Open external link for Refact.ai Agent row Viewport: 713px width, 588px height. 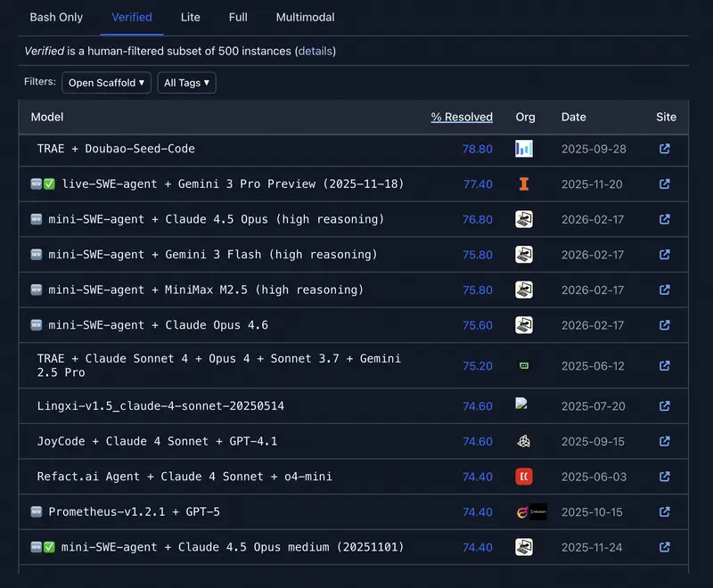[664, 477]
